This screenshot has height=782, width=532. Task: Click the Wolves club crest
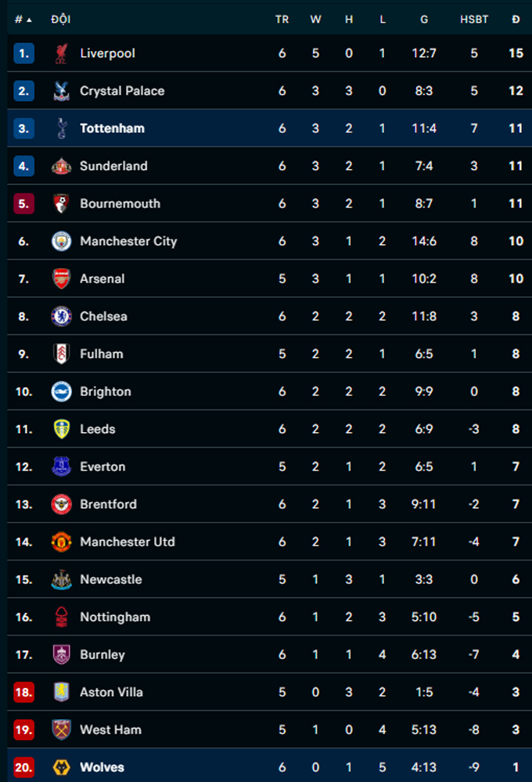click(61, 767)
